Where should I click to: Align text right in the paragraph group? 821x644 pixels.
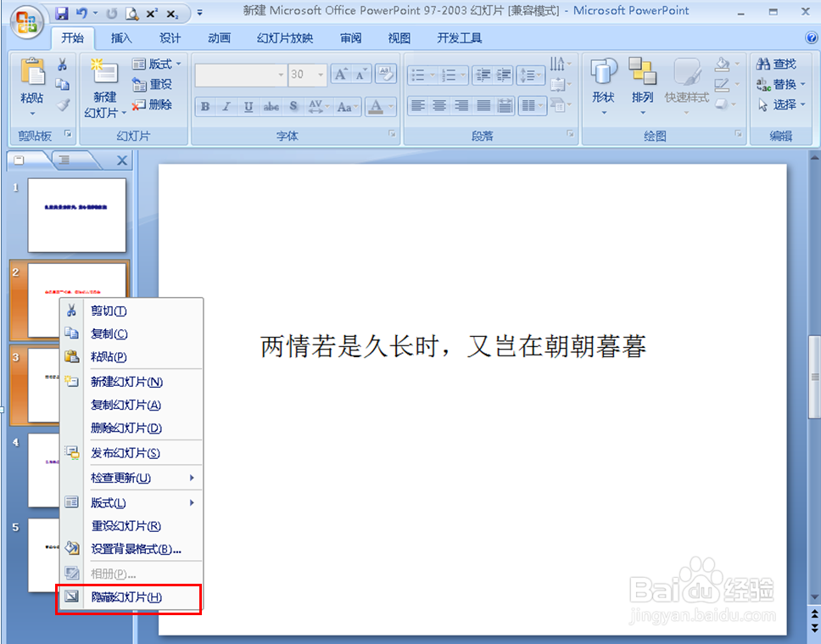pyautogui.click(x=461, y=106)
